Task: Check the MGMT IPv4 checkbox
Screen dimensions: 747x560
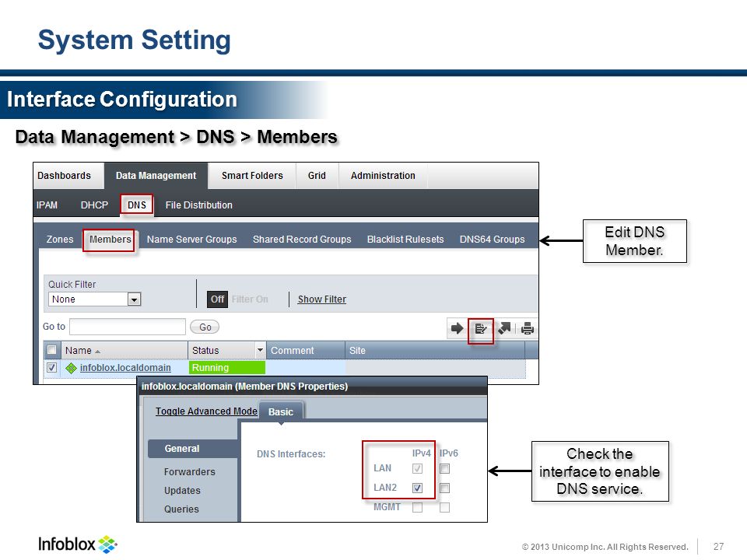Action: pos(417,508)
